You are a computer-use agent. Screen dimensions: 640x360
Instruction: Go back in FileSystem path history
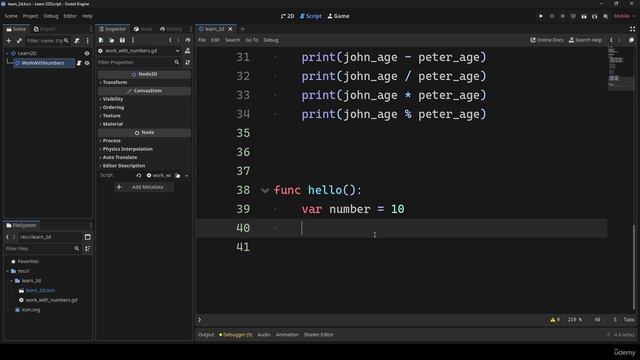pyautogui.click(x=7, y=237)
